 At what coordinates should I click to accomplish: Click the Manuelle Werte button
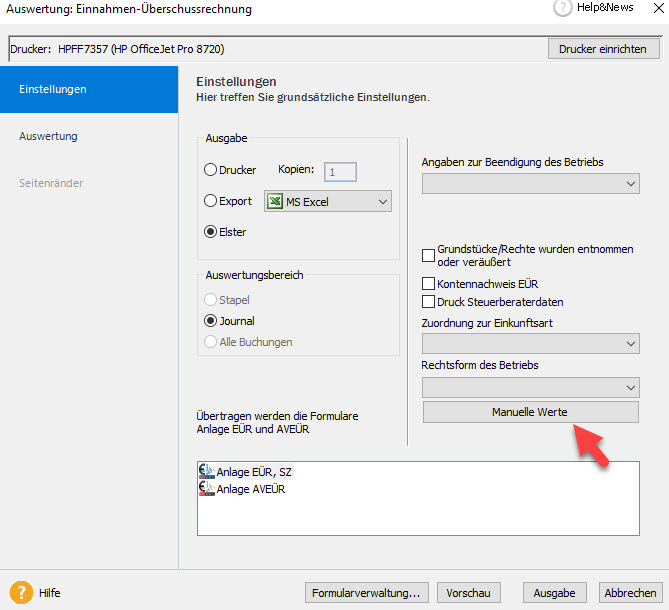(x=531, y=412)
